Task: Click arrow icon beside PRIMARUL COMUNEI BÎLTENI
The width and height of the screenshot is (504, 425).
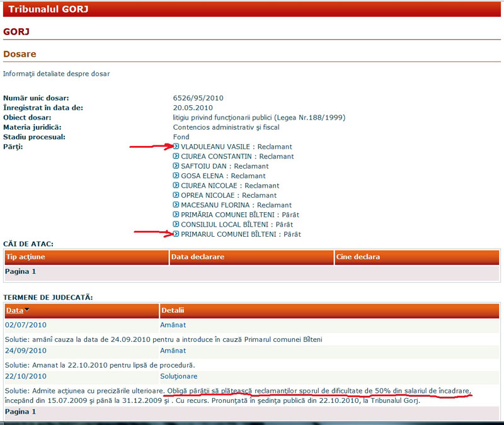Action: [x=176, y=234]
